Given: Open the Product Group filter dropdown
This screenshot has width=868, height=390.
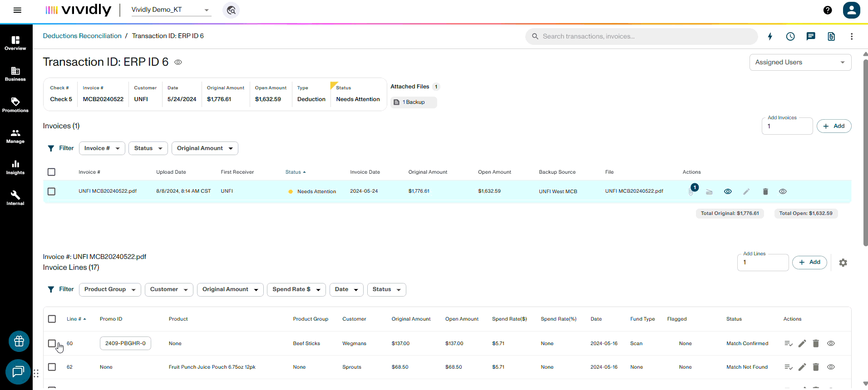Looking at the screenshot, I should (x=110, y=289).
